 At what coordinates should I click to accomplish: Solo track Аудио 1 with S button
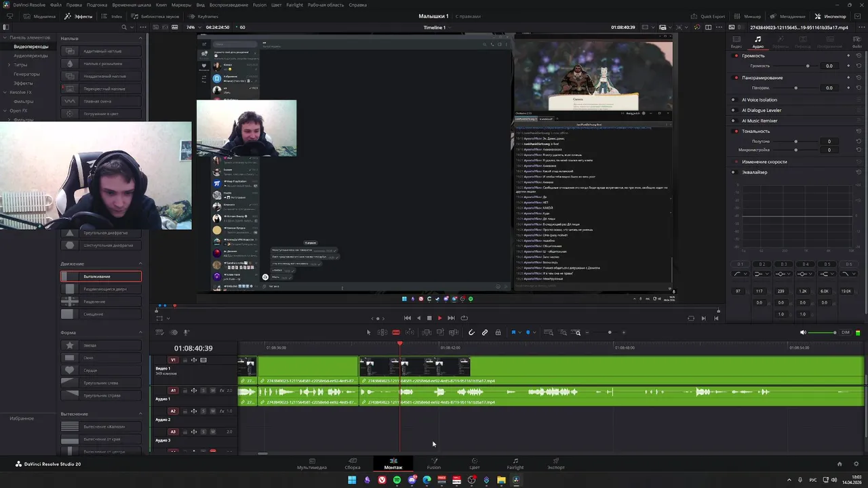point(203,390)
